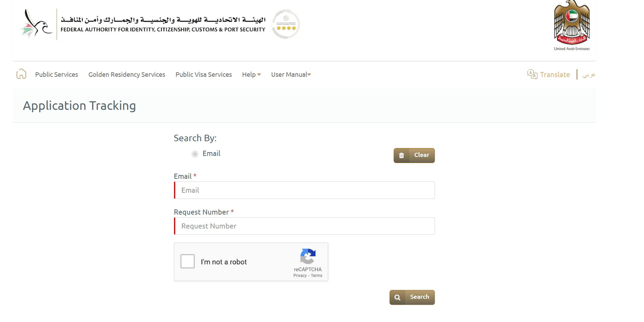The width and height of the screenshot is (644, 322).
Task: Click the Request Number input field
Action: pos(304,226)
